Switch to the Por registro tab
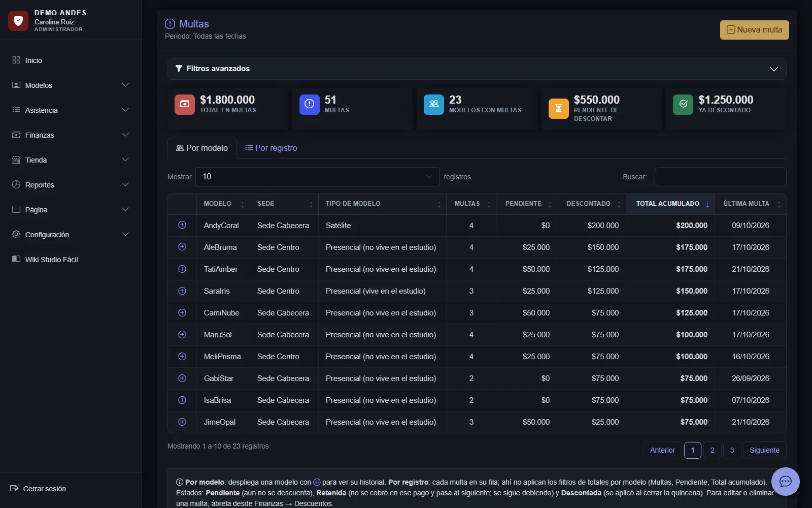Image resolution: width=812 pixels, height=508 pixels. pyautogui.click(x=271, y=148)
